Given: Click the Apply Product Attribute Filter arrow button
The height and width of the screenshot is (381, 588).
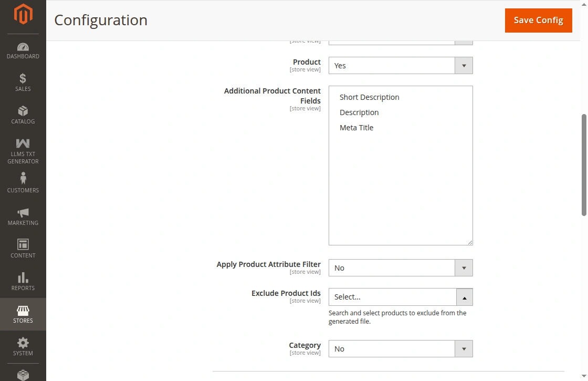Looking at the screenshot, I should point(464,267).
